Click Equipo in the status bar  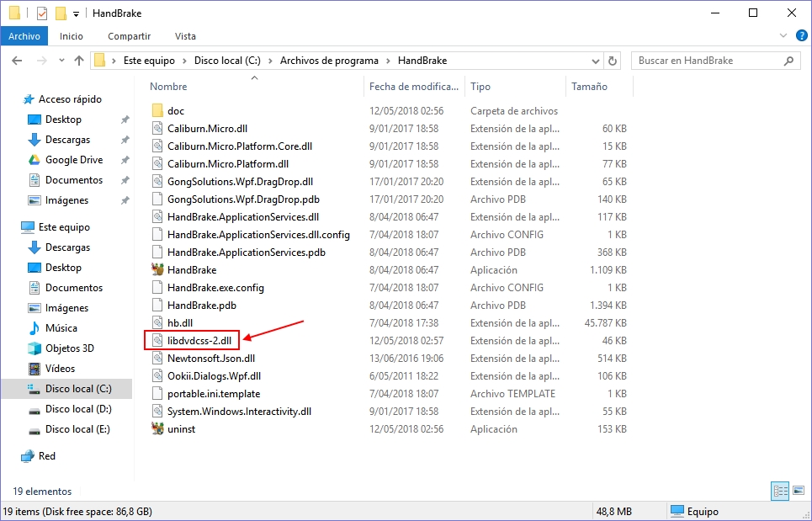pos(696,511)
